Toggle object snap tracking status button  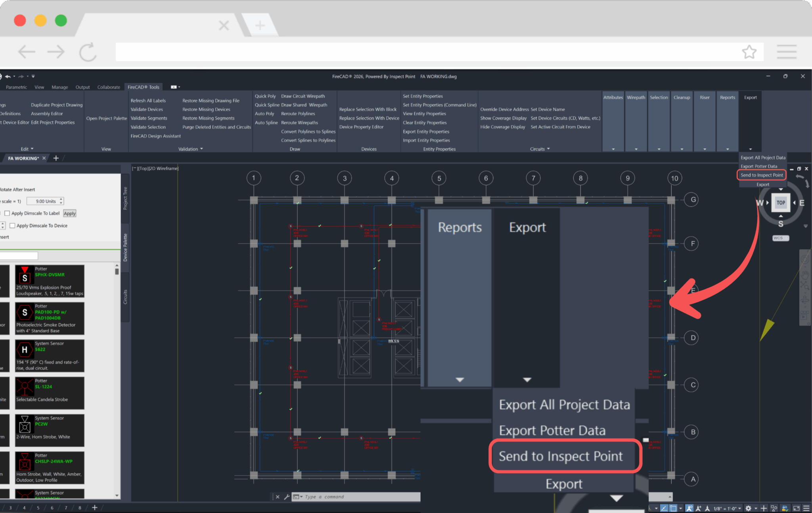pyautogui.click(x=664, y=508)
